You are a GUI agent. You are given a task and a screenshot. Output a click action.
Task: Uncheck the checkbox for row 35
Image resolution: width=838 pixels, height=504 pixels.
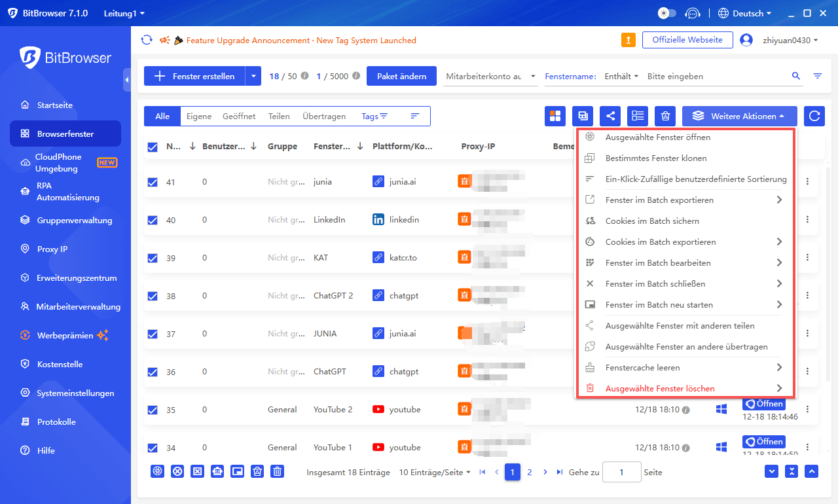(153, 410)
